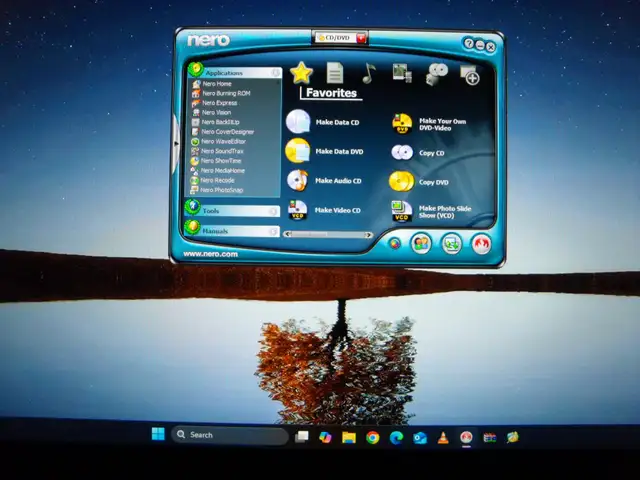This screenshot has width=640, height=480.
Task: Open the Audio music note category
Action: coord(369,73)
